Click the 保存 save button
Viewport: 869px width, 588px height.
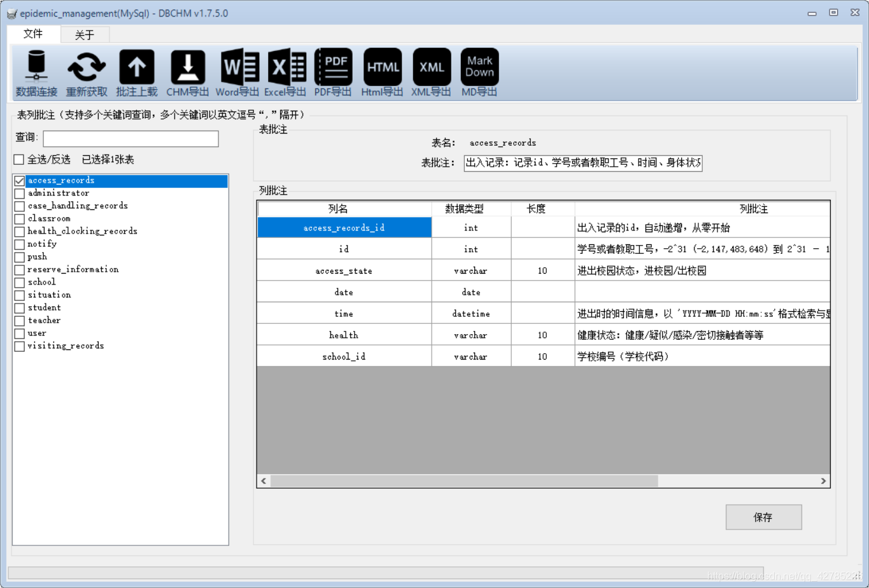click(763, 517)
